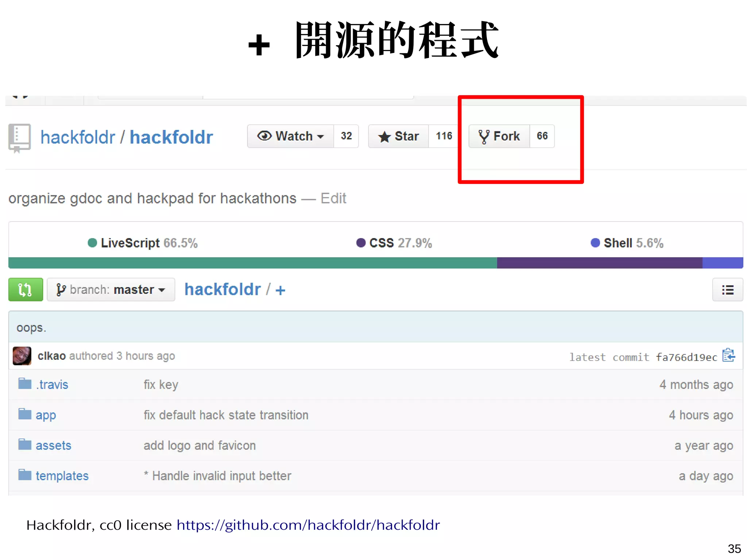
Task: Open the assets folder
Action: (x=54, y=445)
